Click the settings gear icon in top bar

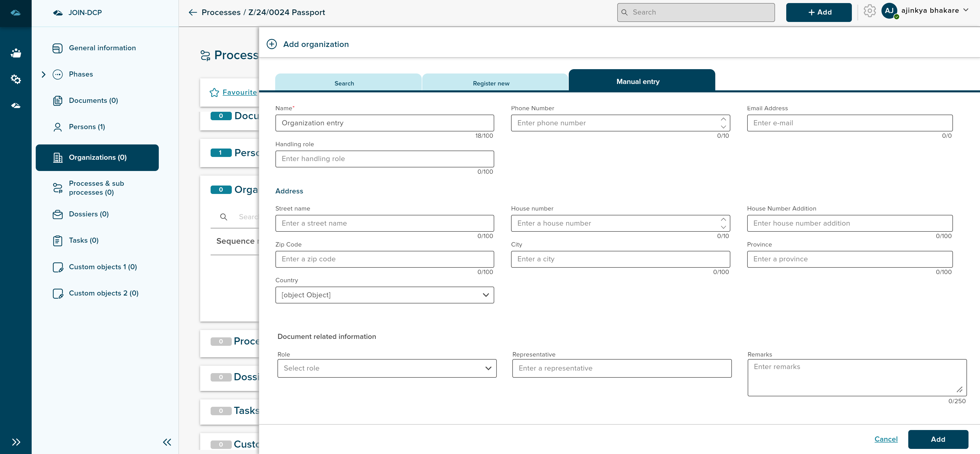pyautogui.click(x=869, y=11)
